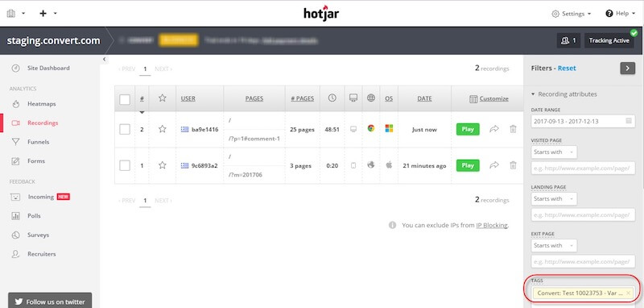Open Exit Page 'Starts with' dropdown
The image size is (644, 308).
(554, 245)
